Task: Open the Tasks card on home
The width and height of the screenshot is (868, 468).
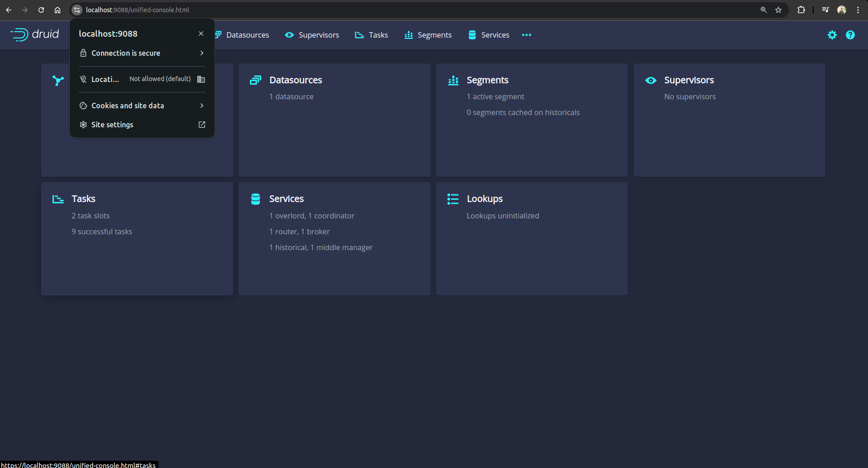Action: coord(137,238)
